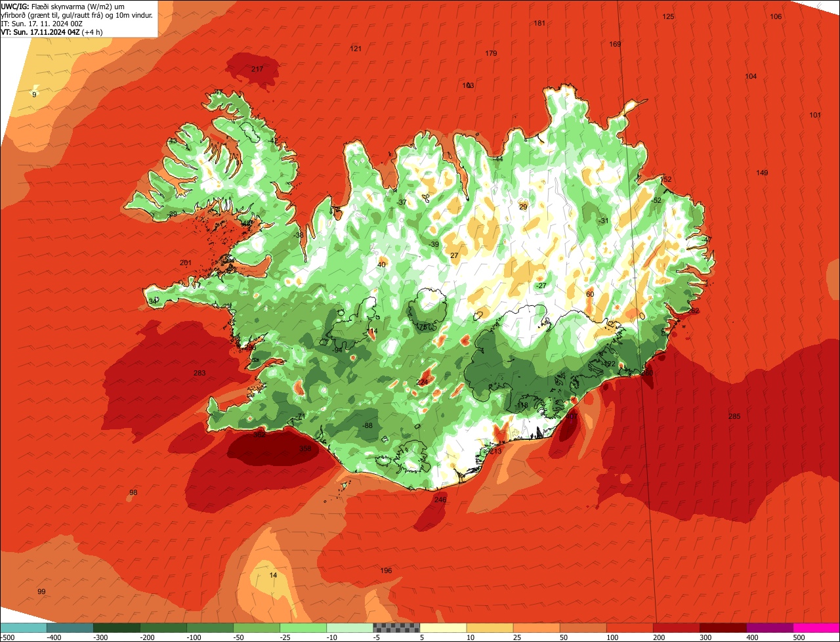
Task: Click the flux value 29 in northeast Iceland
Action: pyautogui.click(x=523, y=207)
